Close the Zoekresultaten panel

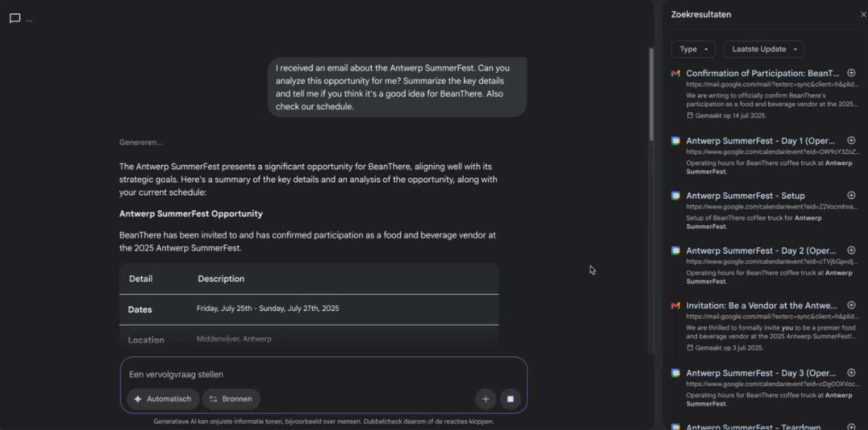(x=863, y=14)
